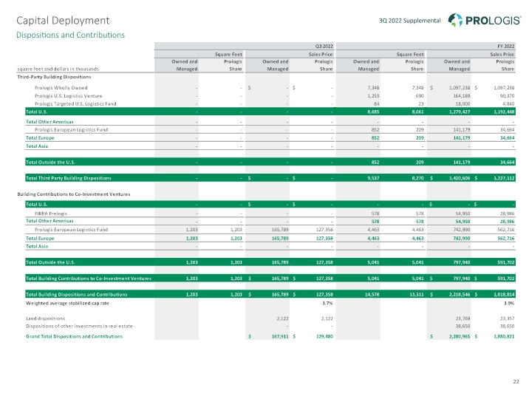Screen dimensions: 532x399
Task: Select Total U.S. square feet value 8,685
Action: tap(373, 112)
